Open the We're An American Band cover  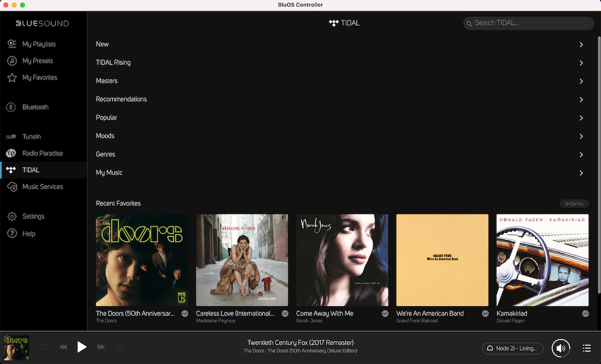442,260
